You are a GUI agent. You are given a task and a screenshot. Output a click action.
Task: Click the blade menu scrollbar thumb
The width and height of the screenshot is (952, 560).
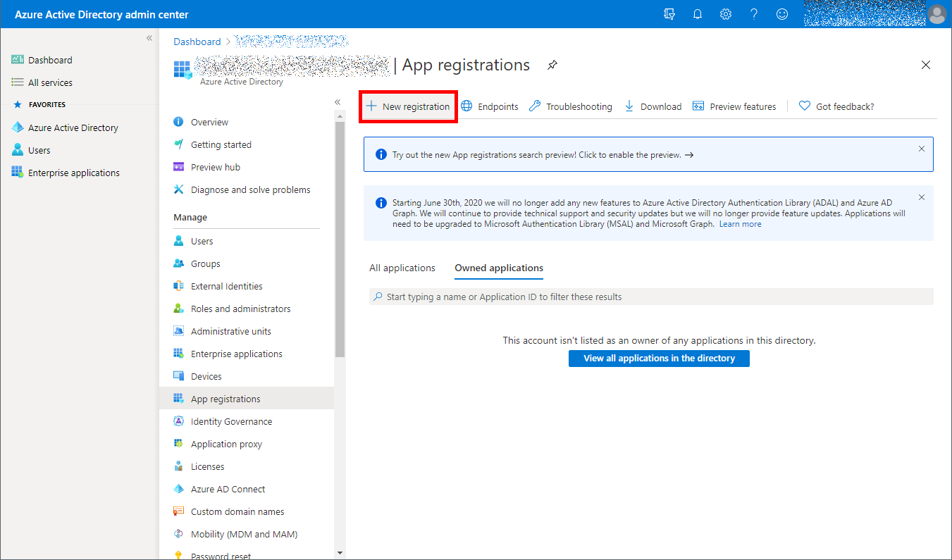click(x=340, y=239)
